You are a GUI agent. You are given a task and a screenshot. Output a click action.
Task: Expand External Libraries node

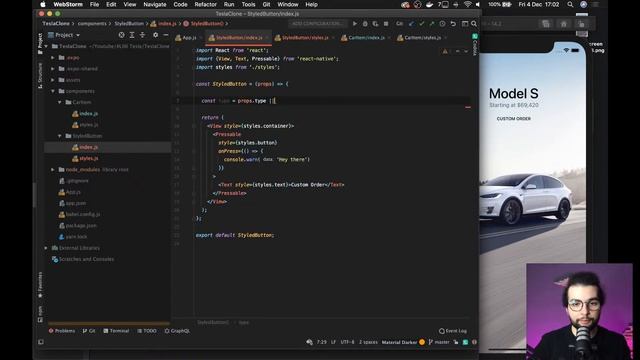point(46,248)
